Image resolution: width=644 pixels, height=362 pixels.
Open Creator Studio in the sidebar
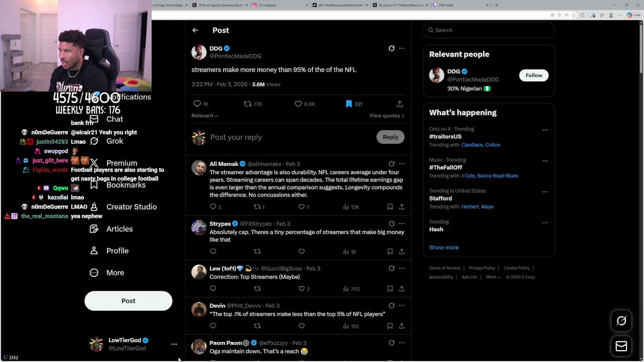(123, 207)
